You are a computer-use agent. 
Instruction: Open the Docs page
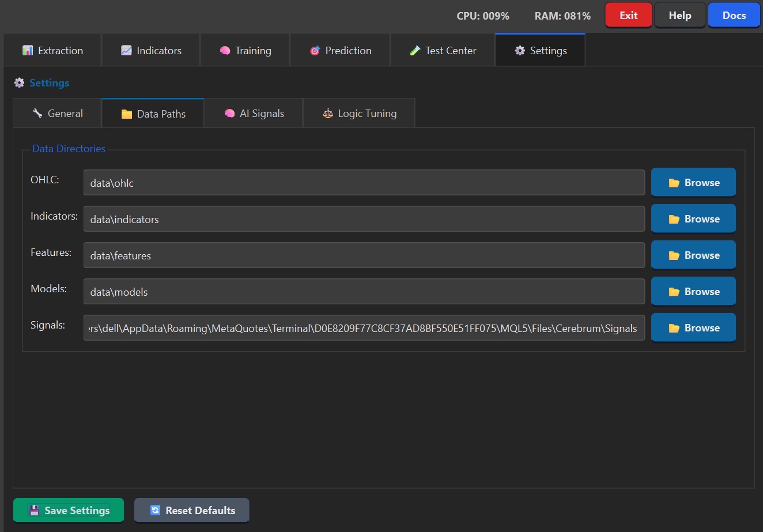[x=734, y=15]
